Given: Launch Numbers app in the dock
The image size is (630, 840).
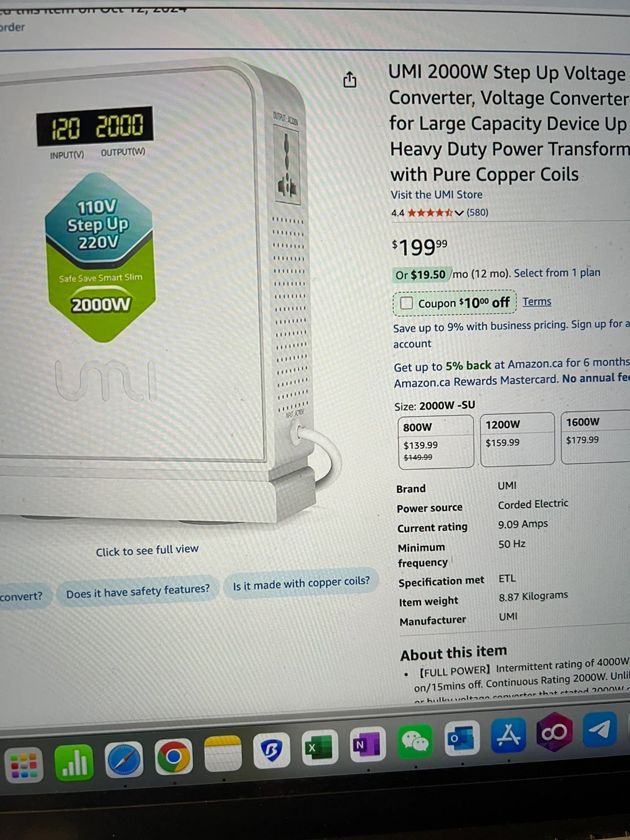Looking at the screenshot, I should 73,762.
